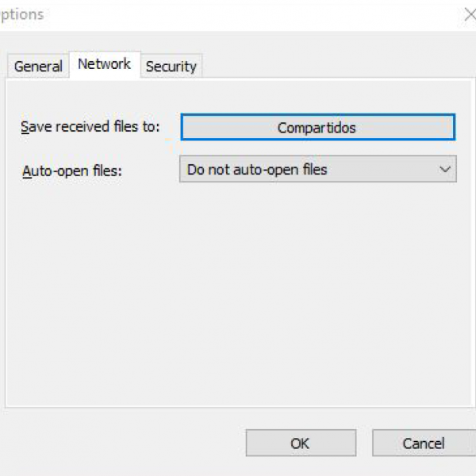Click the chevron on the auto-open selector
476x476 pixels.
pos(444,170)
